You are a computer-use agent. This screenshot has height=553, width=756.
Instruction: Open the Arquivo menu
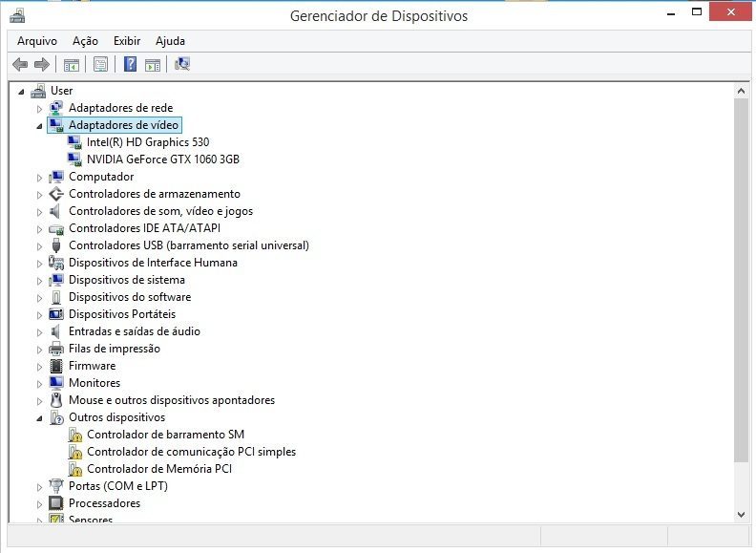coord(37,41)
